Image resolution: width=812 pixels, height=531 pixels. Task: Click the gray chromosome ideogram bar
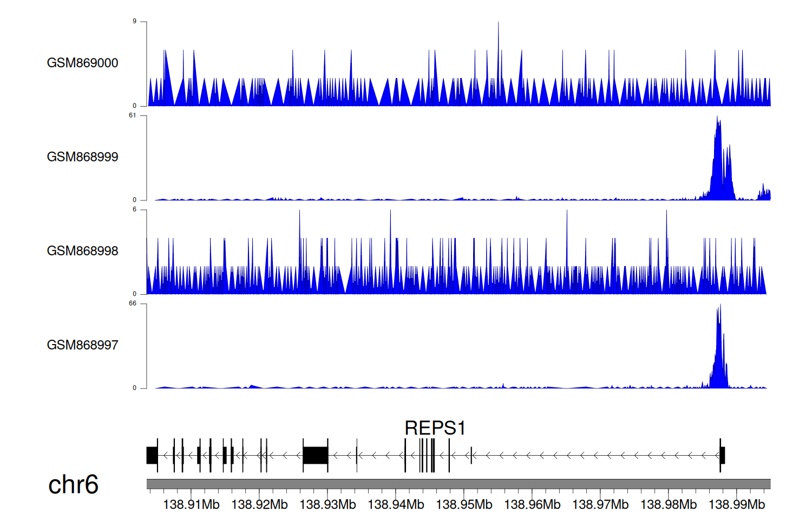pyautogui.click(x=458, y=484)
